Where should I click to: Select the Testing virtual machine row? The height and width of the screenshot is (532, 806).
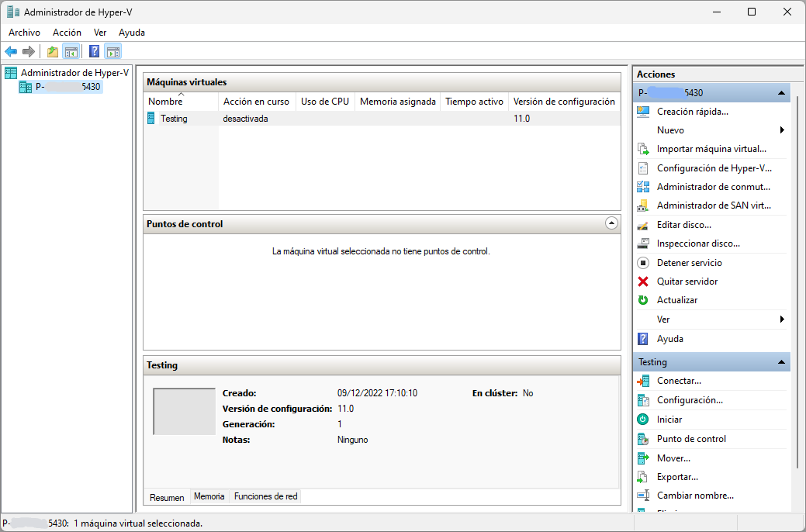click(174, 119)
